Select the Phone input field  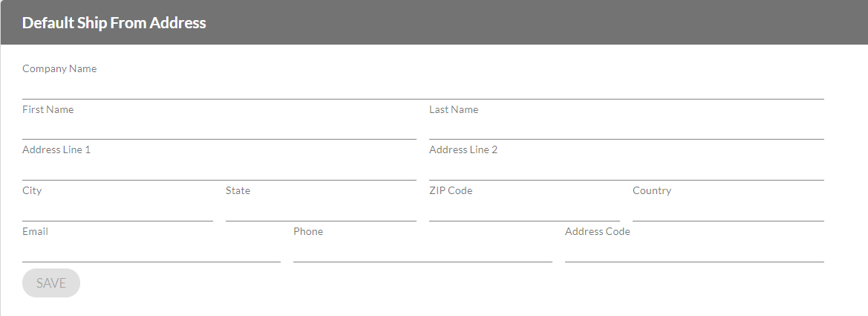422,252
